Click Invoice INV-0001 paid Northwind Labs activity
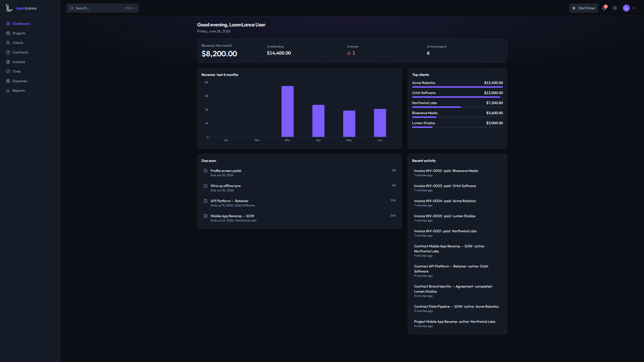 [x=457, y=233]
